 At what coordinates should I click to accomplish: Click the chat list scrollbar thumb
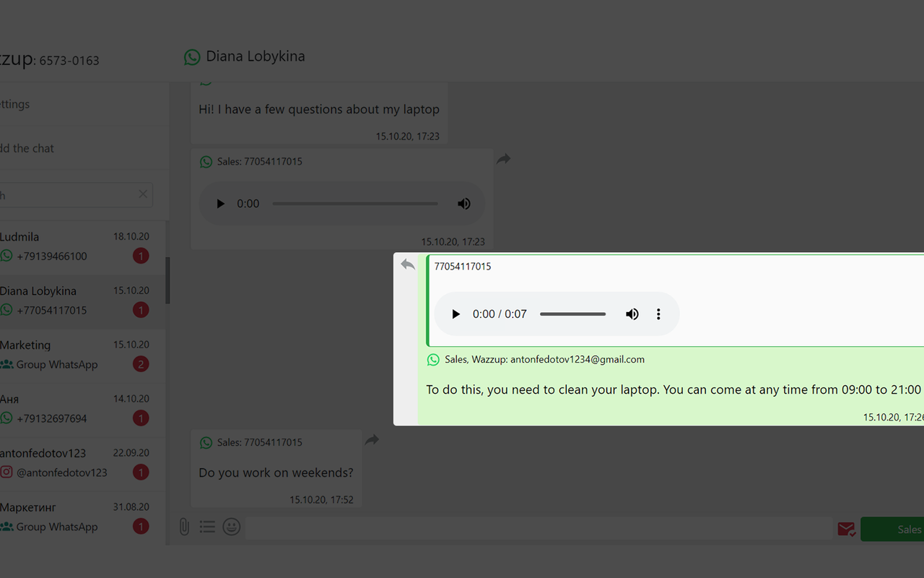[x=168, y=280]
